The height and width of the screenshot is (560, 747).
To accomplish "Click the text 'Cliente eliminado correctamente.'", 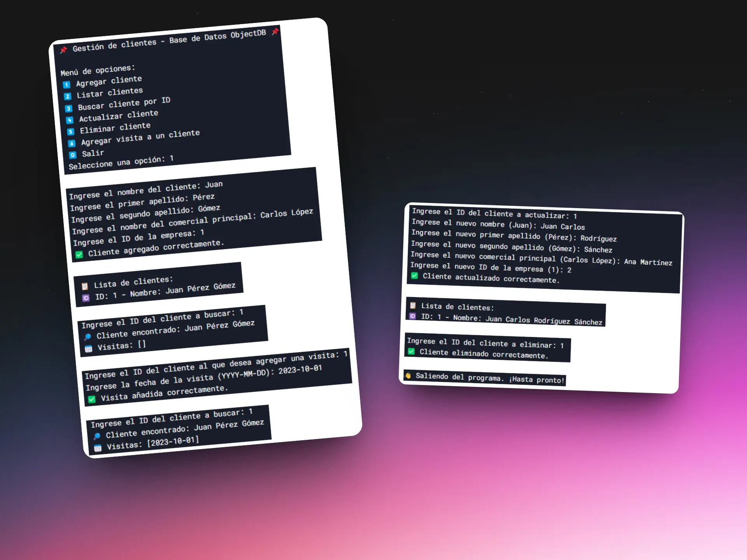I will point(484,353).
